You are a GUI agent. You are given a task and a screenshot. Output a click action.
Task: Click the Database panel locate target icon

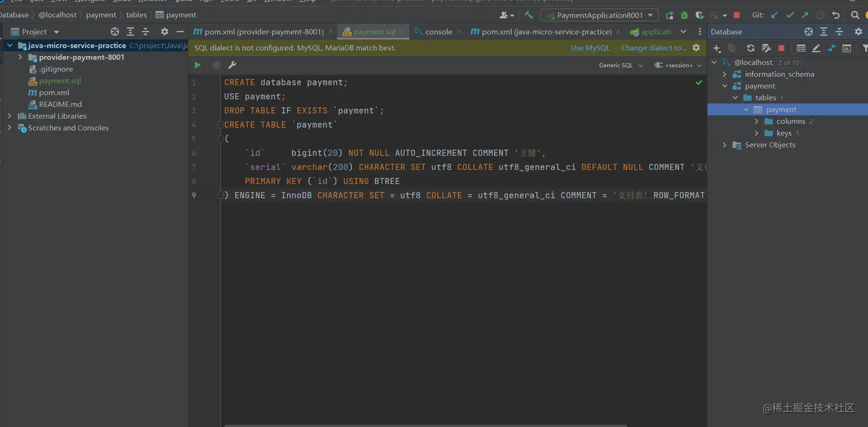(808, 32)
